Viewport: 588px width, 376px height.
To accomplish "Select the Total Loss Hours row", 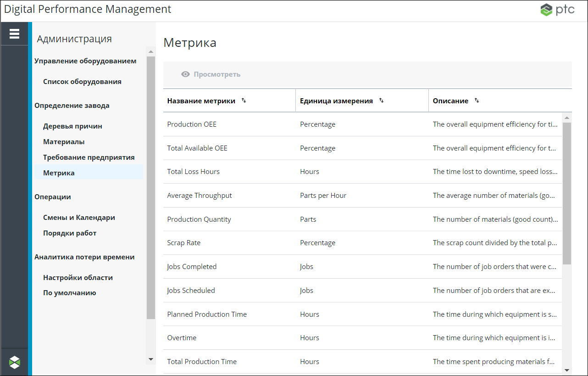I will tap(362, 172).
